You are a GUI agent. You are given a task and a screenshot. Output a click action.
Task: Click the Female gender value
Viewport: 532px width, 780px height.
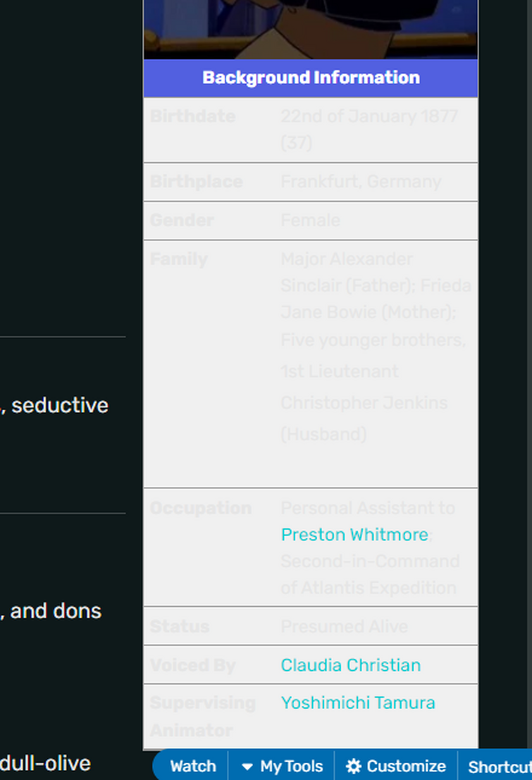(311, 221)
